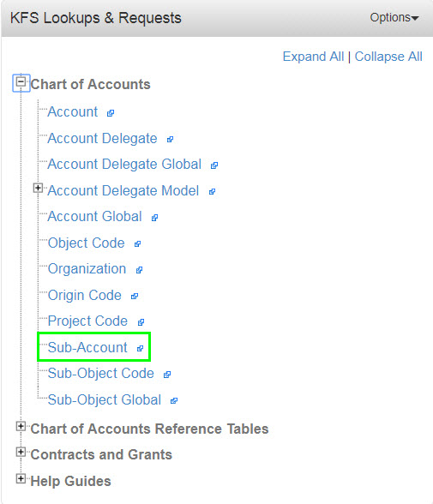
Task: Collapse the Chart of Accounts node
Action: coord(21,82)
